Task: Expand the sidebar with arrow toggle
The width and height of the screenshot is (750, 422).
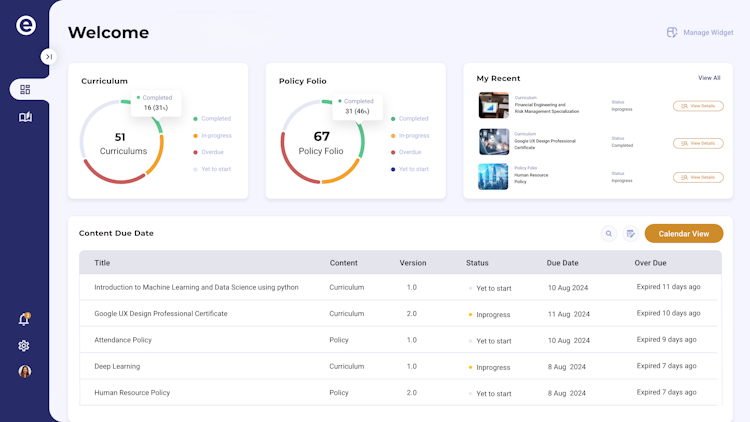Action: click(48, 57)
